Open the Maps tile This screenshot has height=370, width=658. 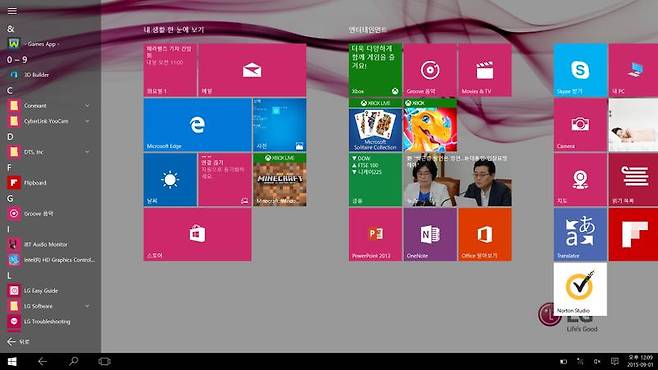pos(580,180)
